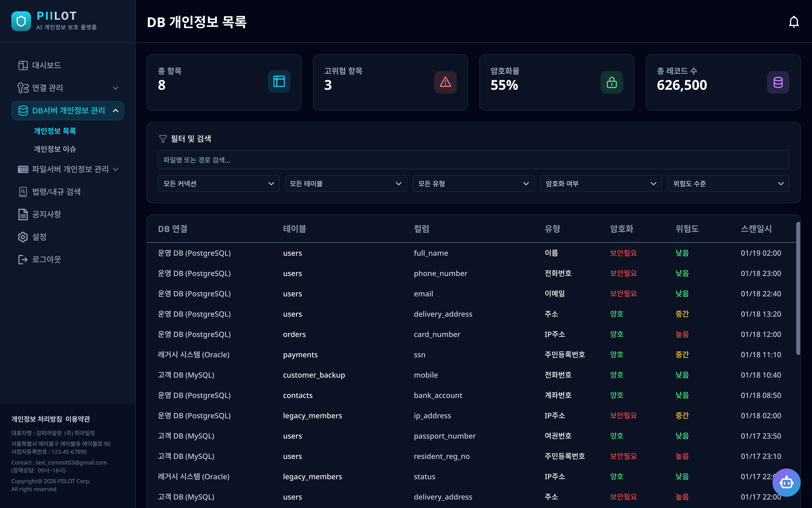Click the 법령/내규 검색 document search icon
The height and width of the screenshot is (508, 812).
tap(23, 192)
